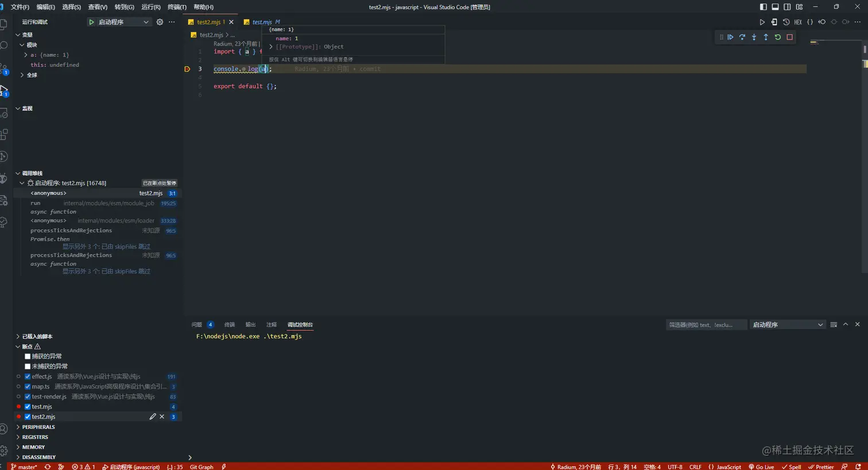Click the debug console filter input

706,325
